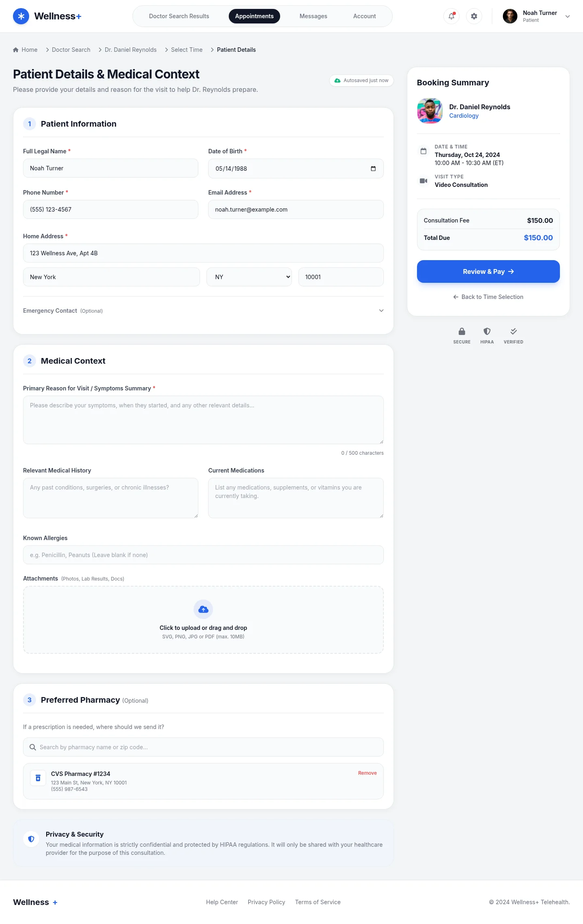This screenshot has height=924, width=583.
Task: Click the CVS Pharmacy prescription bottle icon
Action: pos(38,778)
